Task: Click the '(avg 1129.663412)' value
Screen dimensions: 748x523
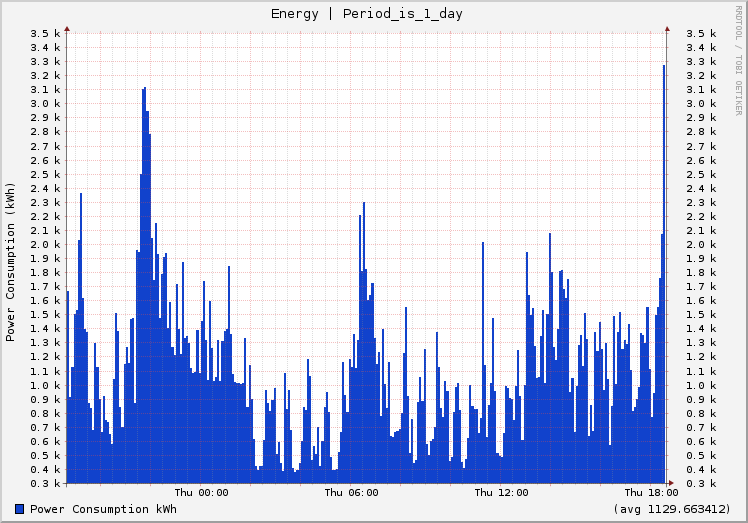Action: click(x=672, y=509)
